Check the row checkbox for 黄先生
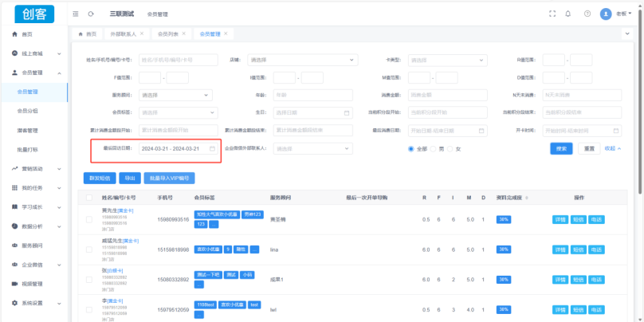 [89, 220]
